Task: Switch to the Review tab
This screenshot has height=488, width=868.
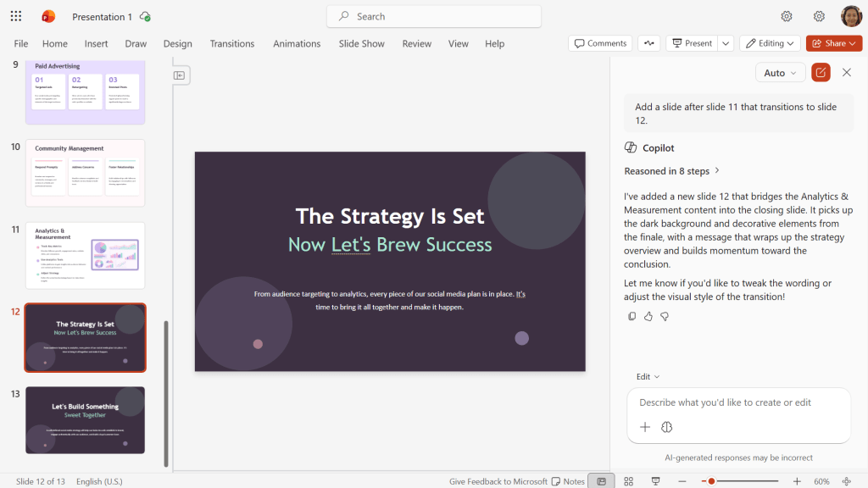Action: click(x=417, y=44)
